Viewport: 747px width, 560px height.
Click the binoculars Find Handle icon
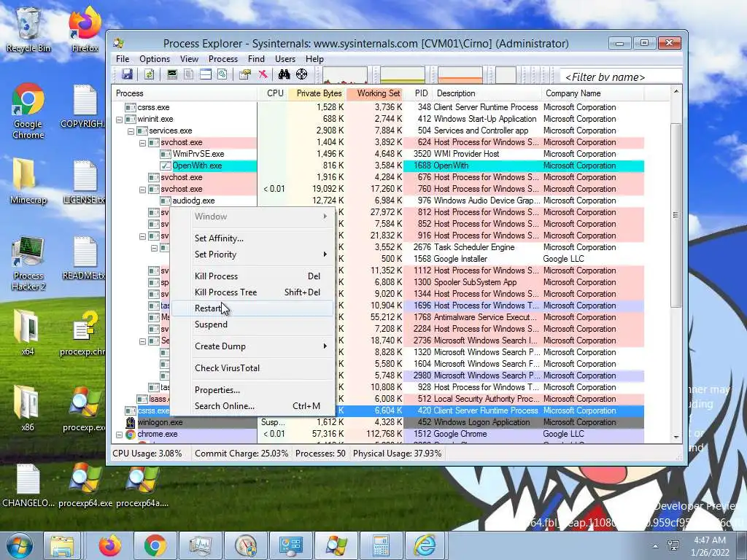[284, 74]
